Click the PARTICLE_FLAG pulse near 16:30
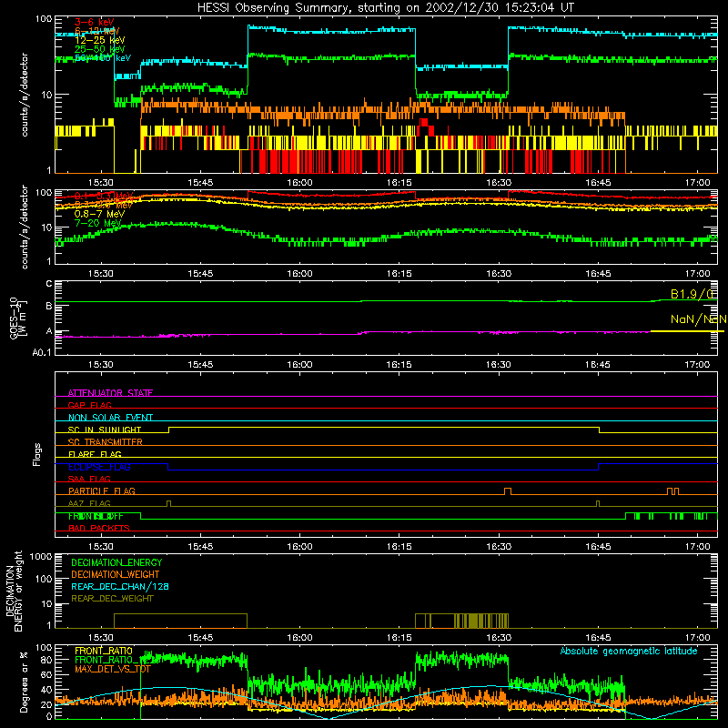This screenshot has width=728, height=728. tap(508, 491)
